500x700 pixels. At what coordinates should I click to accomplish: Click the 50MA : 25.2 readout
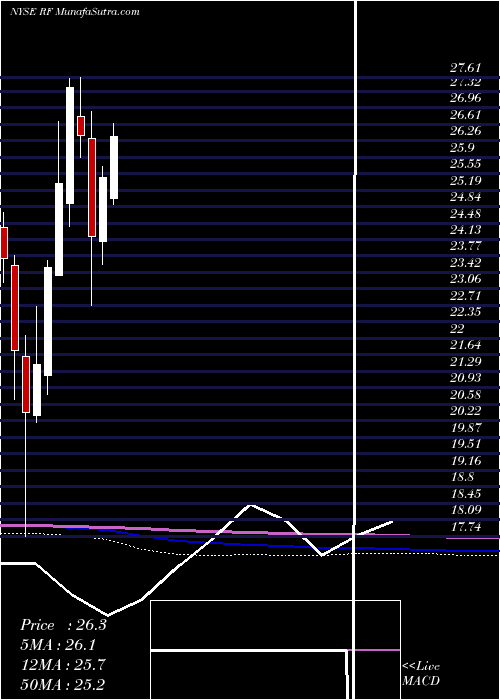pyautogui.click(x=63, y=684)
